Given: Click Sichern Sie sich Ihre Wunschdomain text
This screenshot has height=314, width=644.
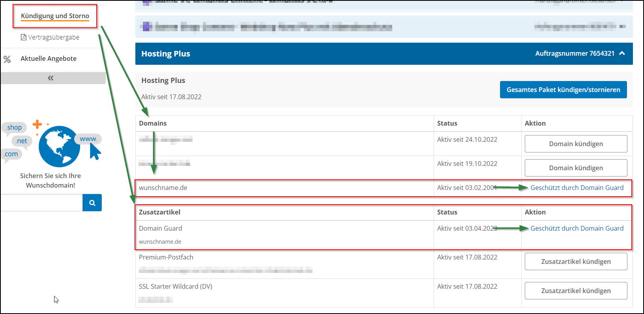Looking at the screenshot, I should tap(51, 181).
